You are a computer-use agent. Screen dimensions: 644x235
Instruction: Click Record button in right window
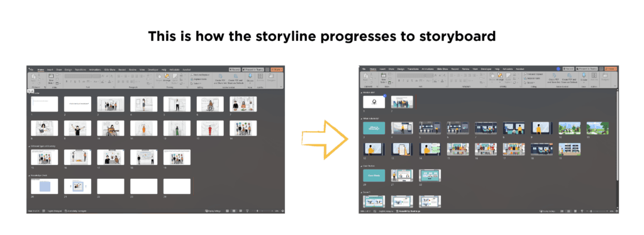point(569,69)
